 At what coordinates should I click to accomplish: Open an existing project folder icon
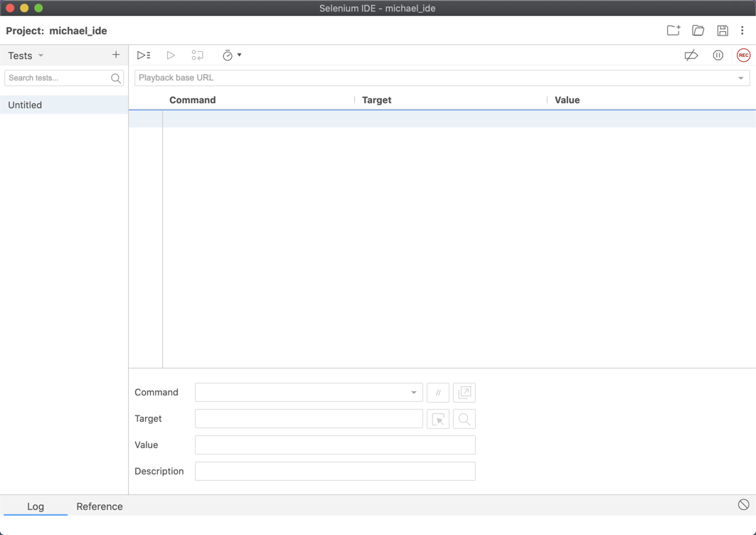[x=698, y=31]
